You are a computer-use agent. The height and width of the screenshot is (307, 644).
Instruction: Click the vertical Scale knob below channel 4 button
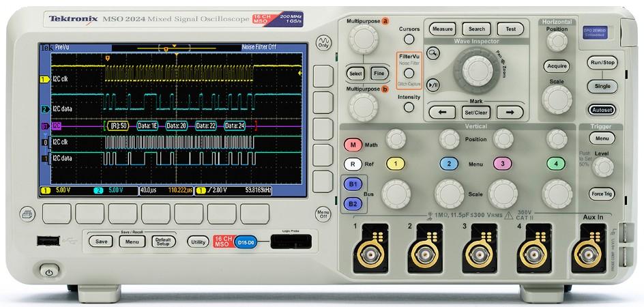click(557, 194)
